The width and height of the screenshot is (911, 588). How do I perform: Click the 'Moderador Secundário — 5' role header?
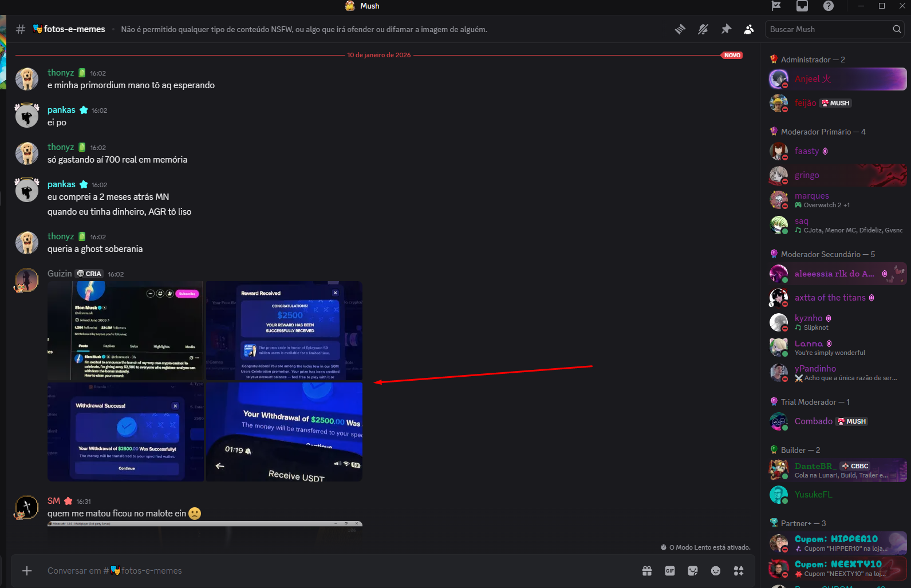coord(827,254)
